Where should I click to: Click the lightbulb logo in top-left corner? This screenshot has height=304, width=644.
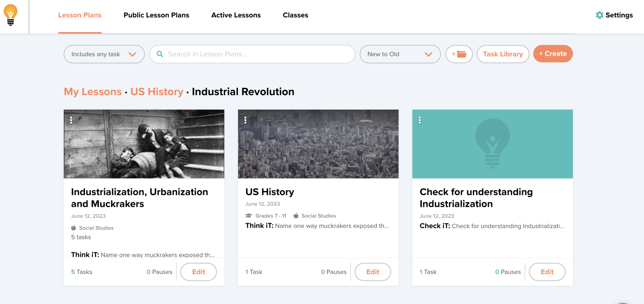click(x=11, y=15)
